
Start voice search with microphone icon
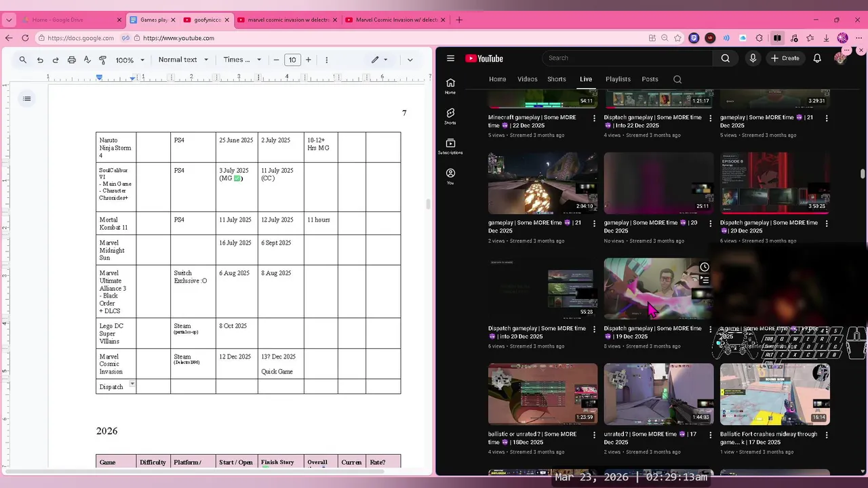pos(753,58)
